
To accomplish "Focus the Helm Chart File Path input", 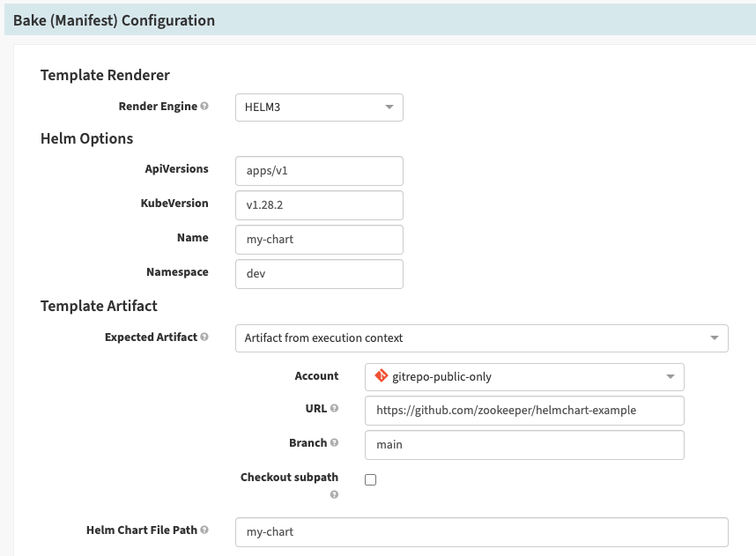I will tap(481, 532).
